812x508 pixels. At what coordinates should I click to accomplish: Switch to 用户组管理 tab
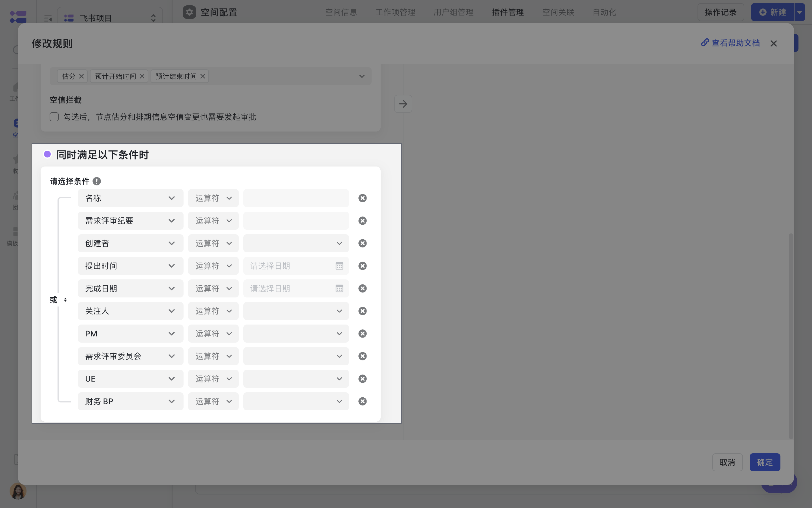454,12
